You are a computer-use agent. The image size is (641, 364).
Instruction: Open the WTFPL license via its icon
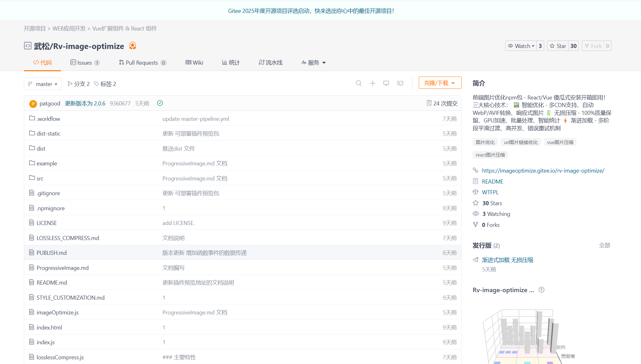[476, 192]
